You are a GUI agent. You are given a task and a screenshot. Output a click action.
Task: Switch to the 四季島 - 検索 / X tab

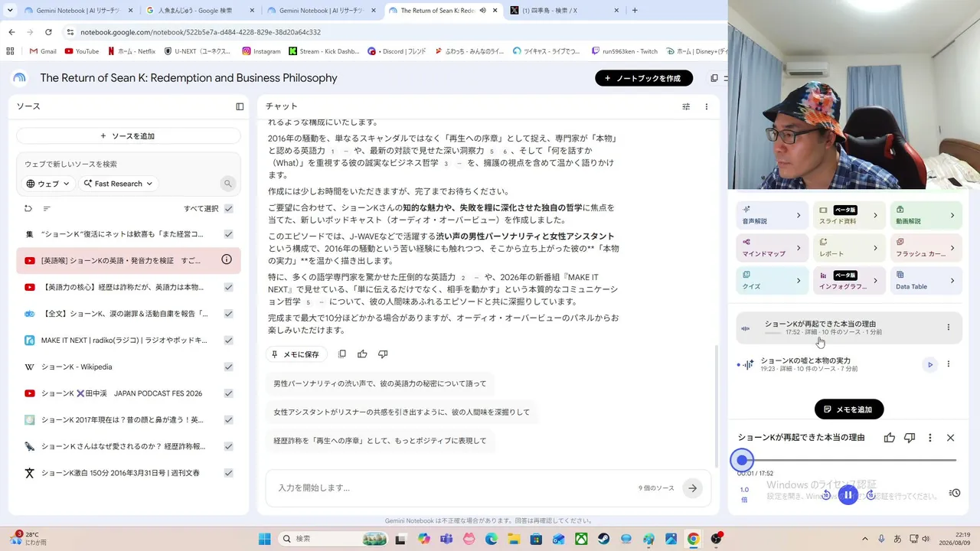(563, 11)
